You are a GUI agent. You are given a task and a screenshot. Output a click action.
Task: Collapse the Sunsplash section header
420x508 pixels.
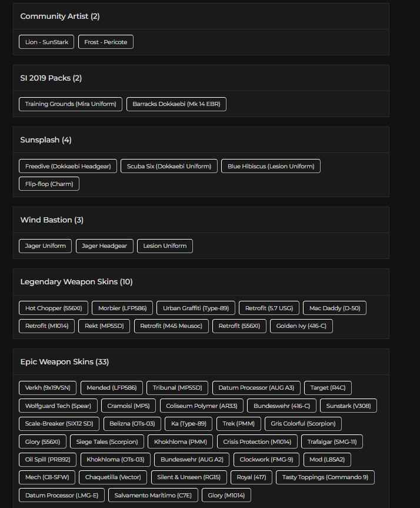tap(201, 140)
